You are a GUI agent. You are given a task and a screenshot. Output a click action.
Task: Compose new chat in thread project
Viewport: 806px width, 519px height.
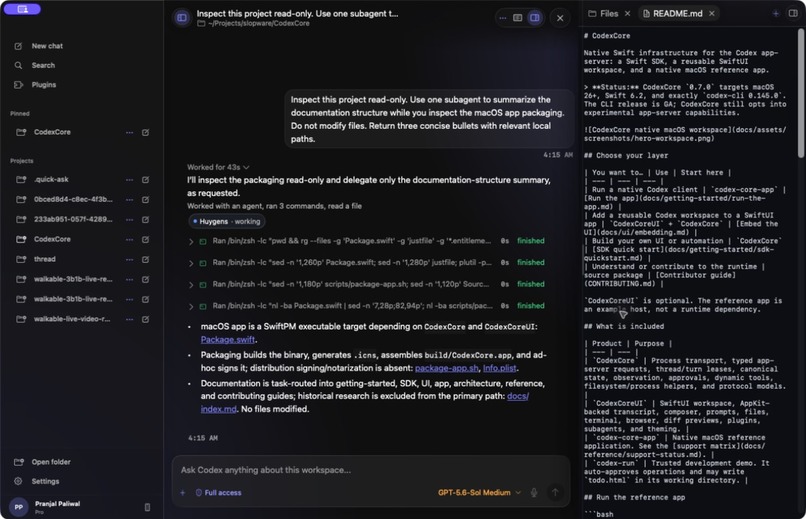145,260
